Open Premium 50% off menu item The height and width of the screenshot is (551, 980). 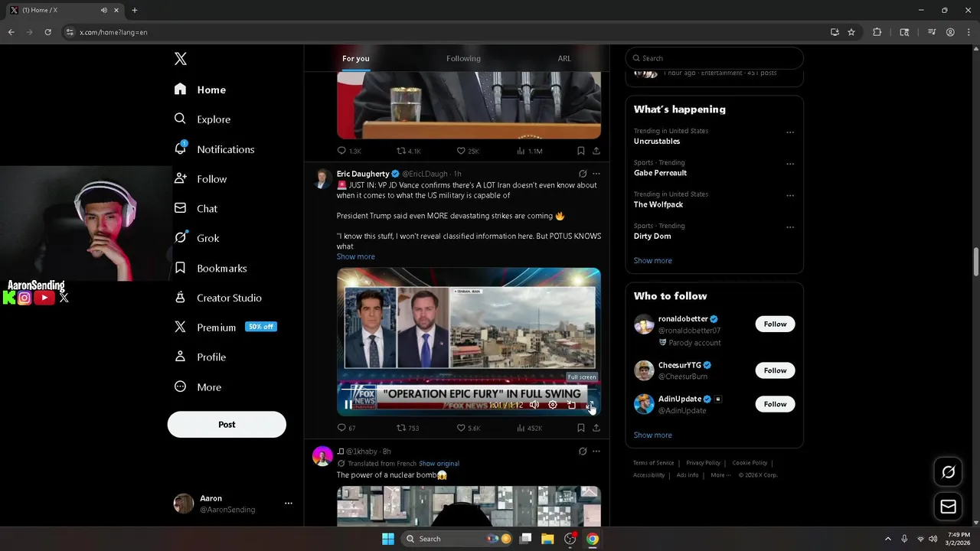(x=225, y=327)
